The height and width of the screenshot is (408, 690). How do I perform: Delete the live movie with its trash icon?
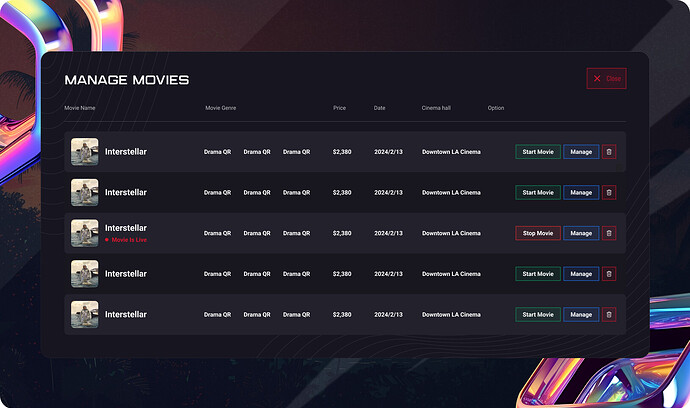609,233
